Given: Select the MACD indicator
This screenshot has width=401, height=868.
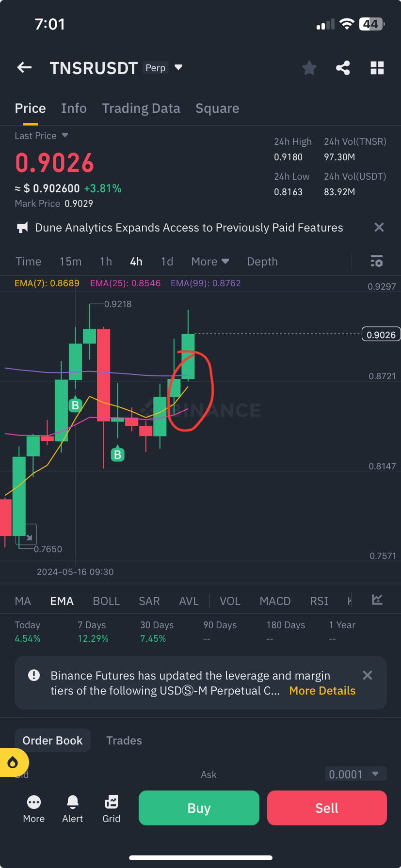Looking at the screenshot, I should tap(275, 601).
